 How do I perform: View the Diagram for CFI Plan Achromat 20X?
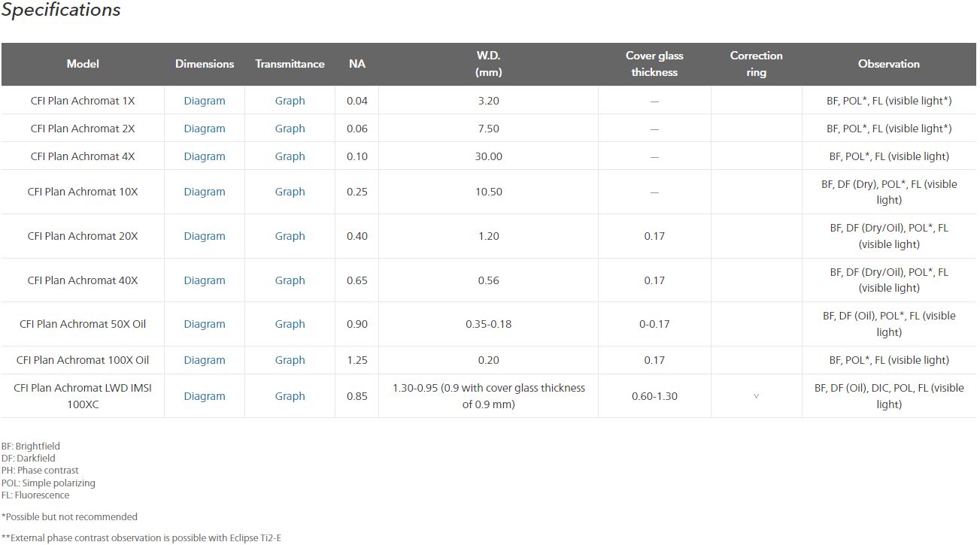tap(205, 236)
